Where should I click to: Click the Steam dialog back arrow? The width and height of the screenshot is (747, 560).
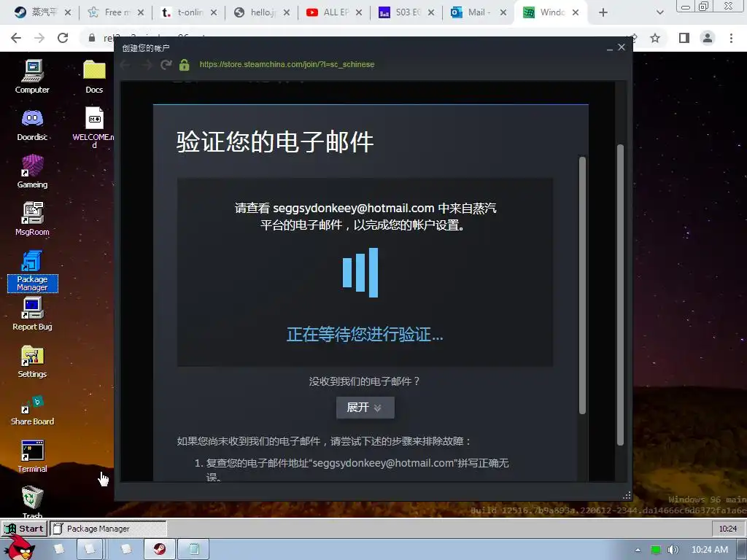tap(125, 64)
